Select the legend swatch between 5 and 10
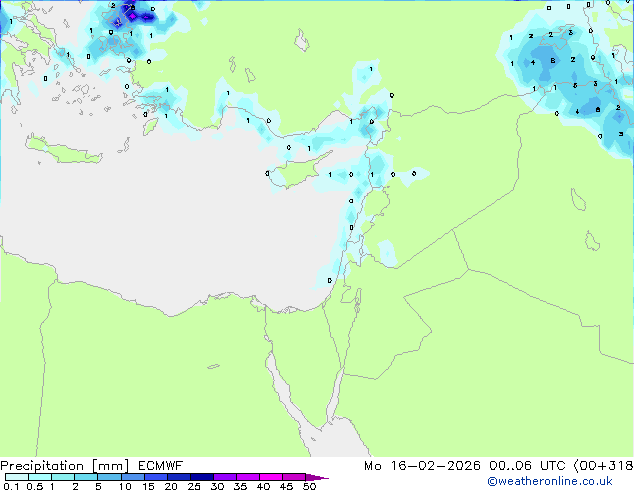 [x=109, y=477]
